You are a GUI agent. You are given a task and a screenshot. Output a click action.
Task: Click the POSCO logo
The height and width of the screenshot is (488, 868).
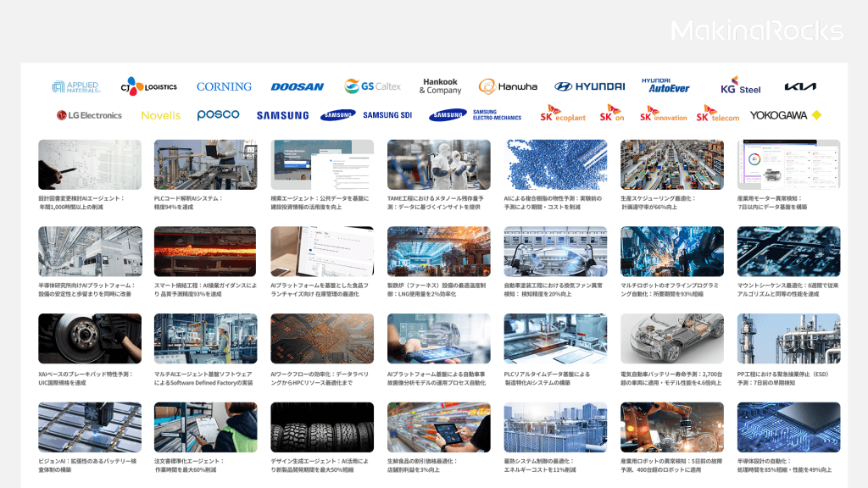click(218, 115)
